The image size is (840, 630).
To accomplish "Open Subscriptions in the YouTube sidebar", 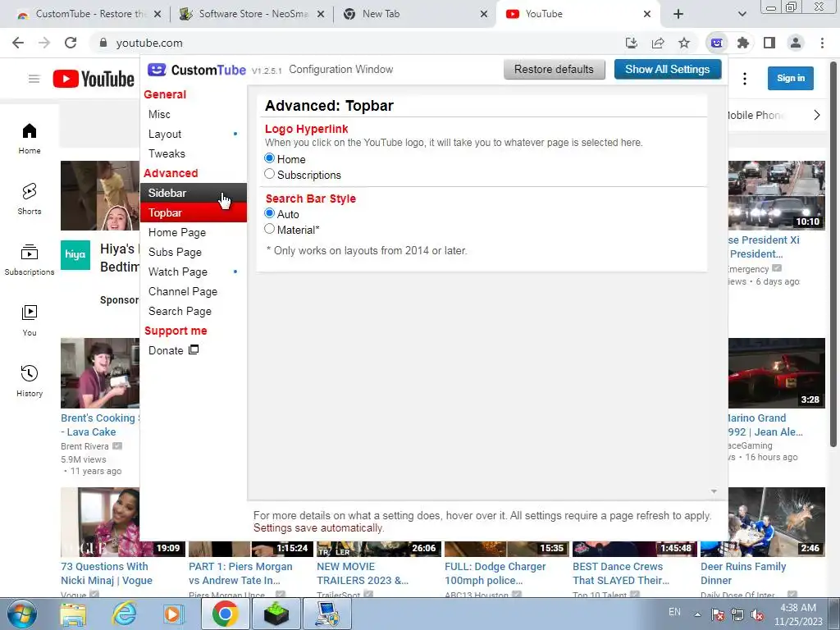I will [x=30, y=260].
